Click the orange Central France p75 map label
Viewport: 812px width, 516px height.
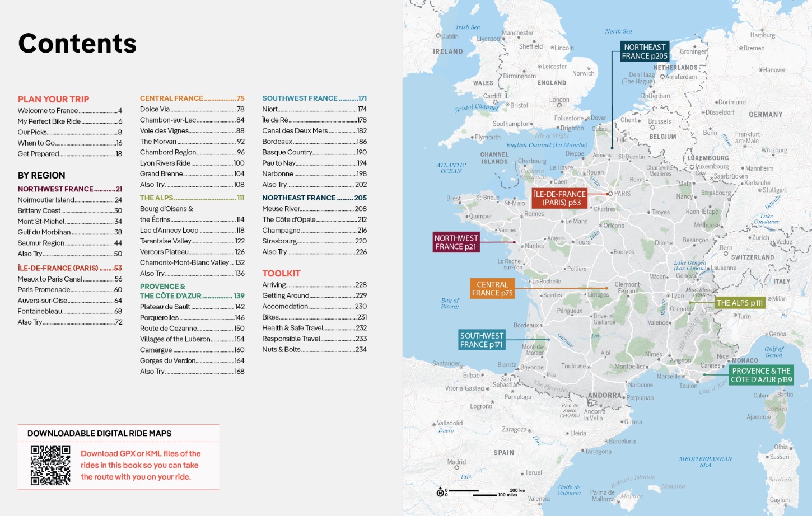492,289
